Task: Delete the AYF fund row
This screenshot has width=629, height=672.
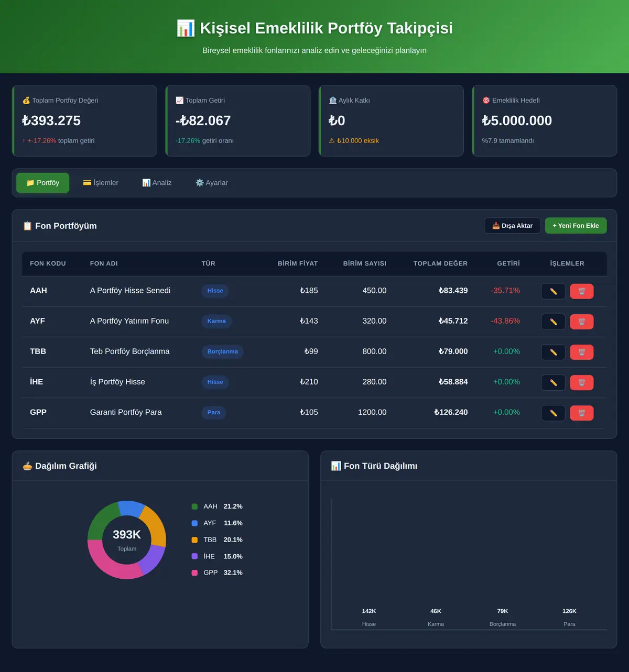Action: point(581,322)
